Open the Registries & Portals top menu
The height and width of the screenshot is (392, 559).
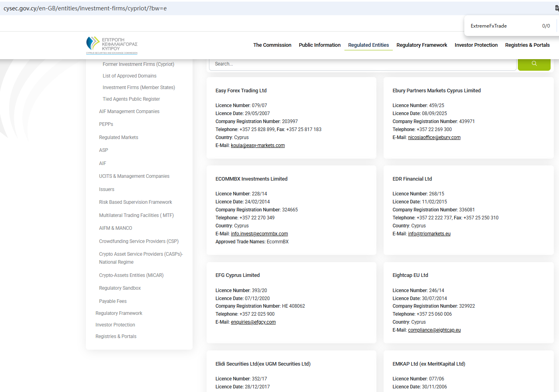tap(527, 45)
